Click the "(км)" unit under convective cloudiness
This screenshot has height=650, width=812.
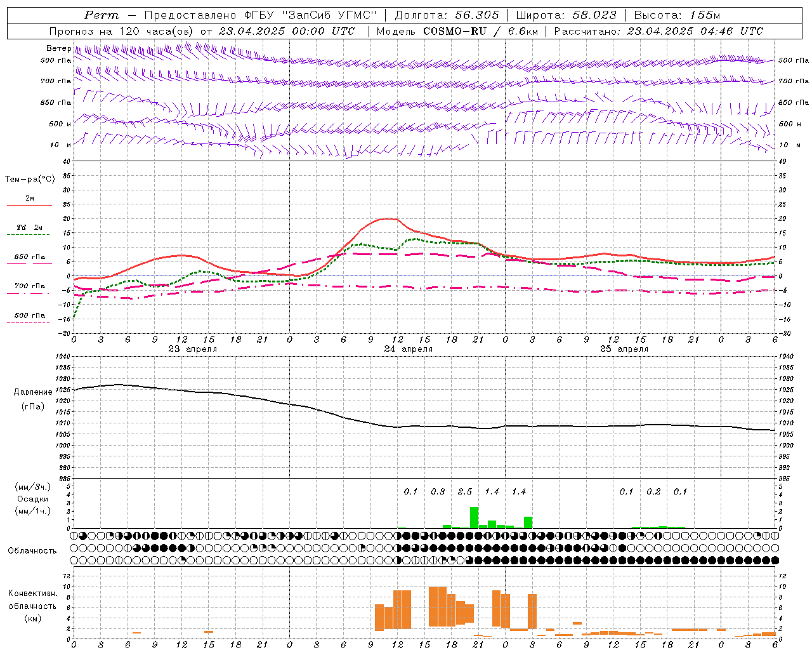32,618
